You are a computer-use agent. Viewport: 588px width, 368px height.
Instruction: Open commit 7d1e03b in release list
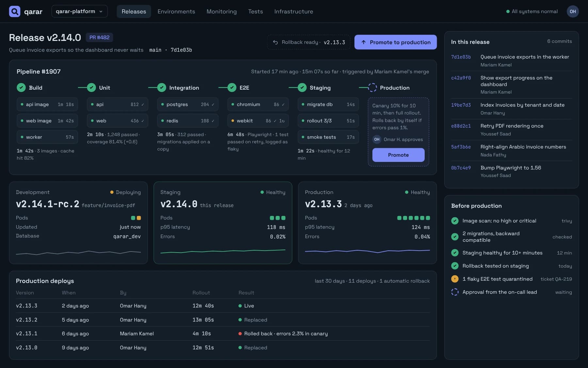[461, 57]
